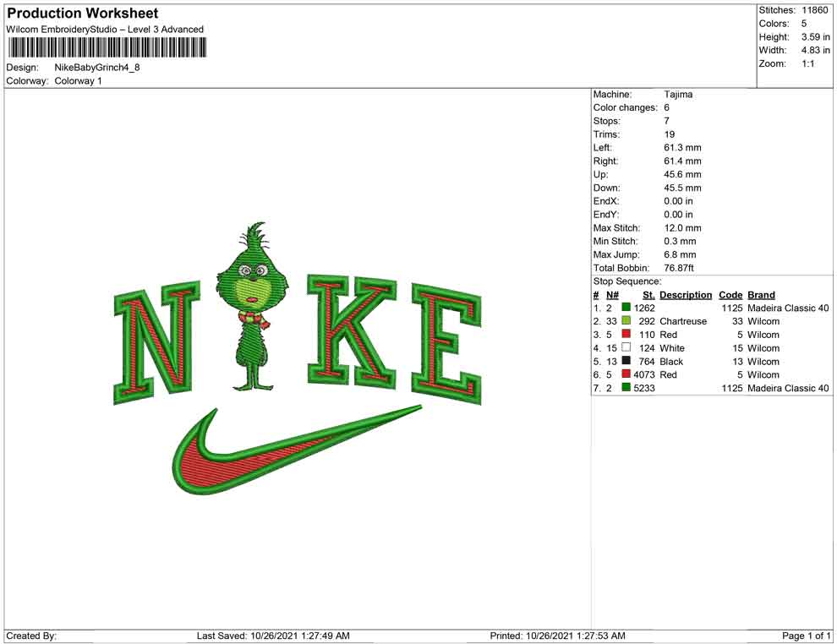This screenshot has width=837, height=644.
Task: Click 'Wilcom EmbroideryStudio – Level 3 Advanced' text
Action: click(105, 30)
